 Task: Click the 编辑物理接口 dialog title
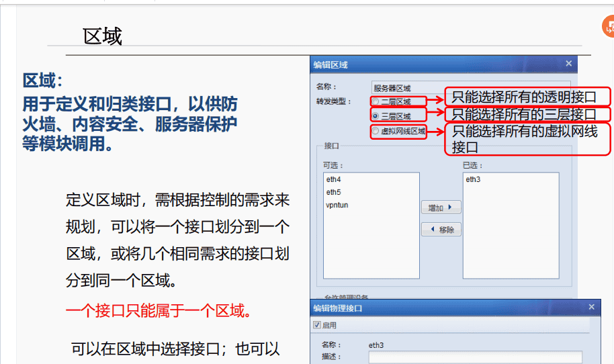click(338, 308)
